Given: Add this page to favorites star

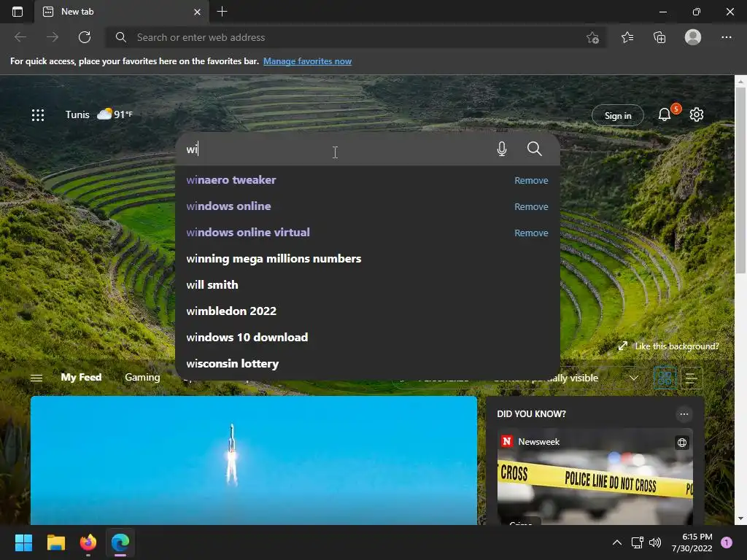Looking at the screenshot, I should pos(592,38).
